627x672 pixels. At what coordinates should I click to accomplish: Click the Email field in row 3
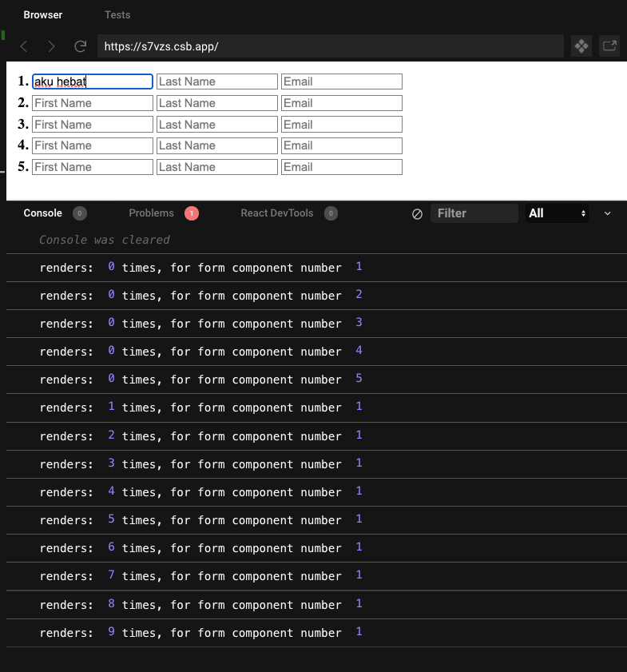click(x=341, y=125)
